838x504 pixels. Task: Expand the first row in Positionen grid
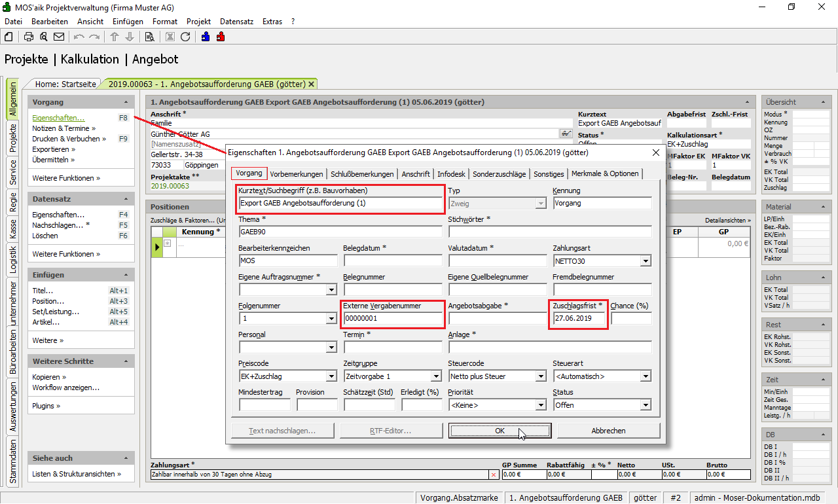click(168, 243)
